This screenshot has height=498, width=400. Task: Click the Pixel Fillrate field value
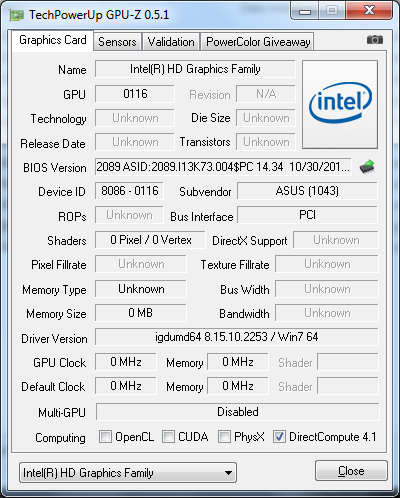tap(141, 264)
